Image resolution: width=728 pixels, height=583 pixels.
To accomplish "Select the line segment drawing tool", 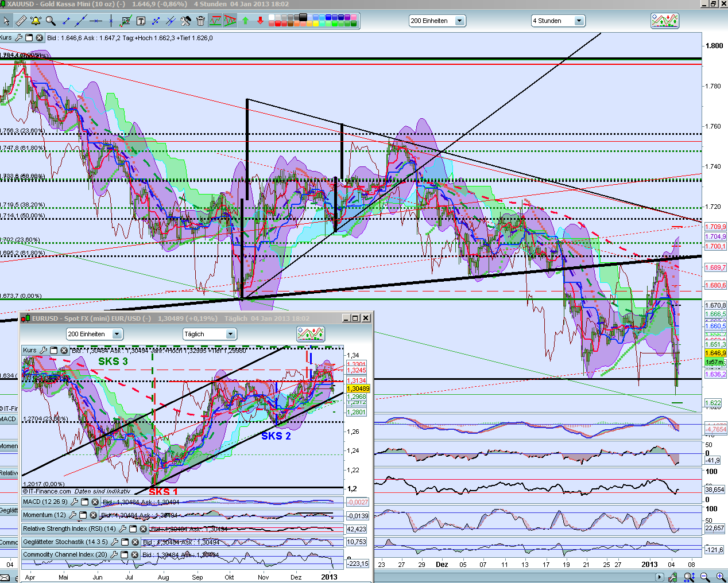I will 65,21.
